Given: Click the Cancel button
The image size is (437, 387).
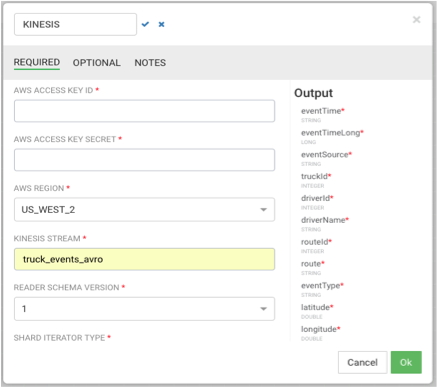Looking at the screenshot, I should coord(362,362).
